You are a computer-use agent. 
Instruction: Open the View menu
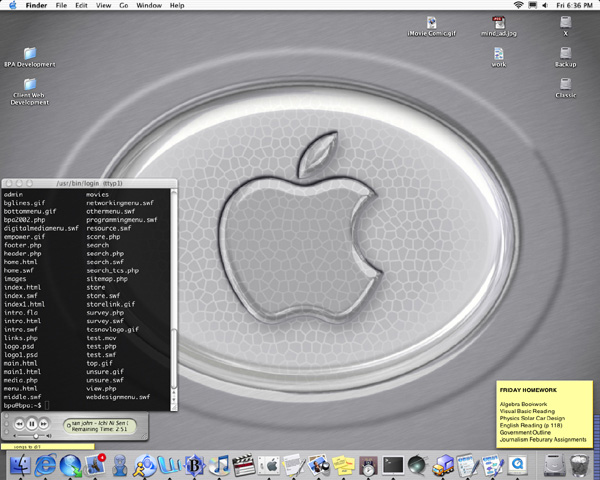click(x=103, y=5)
